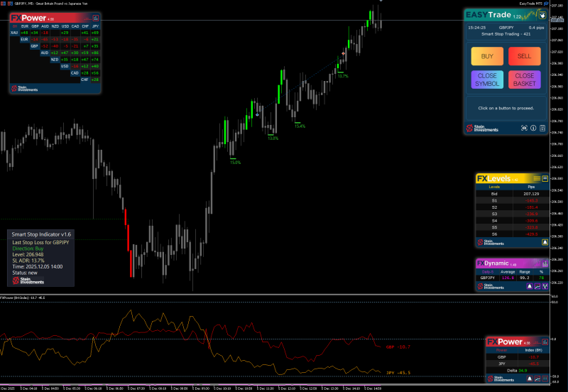Click the GBPJPY symbol in FXDynamic row
Screen dimensions: 568x392
(488, 278)
